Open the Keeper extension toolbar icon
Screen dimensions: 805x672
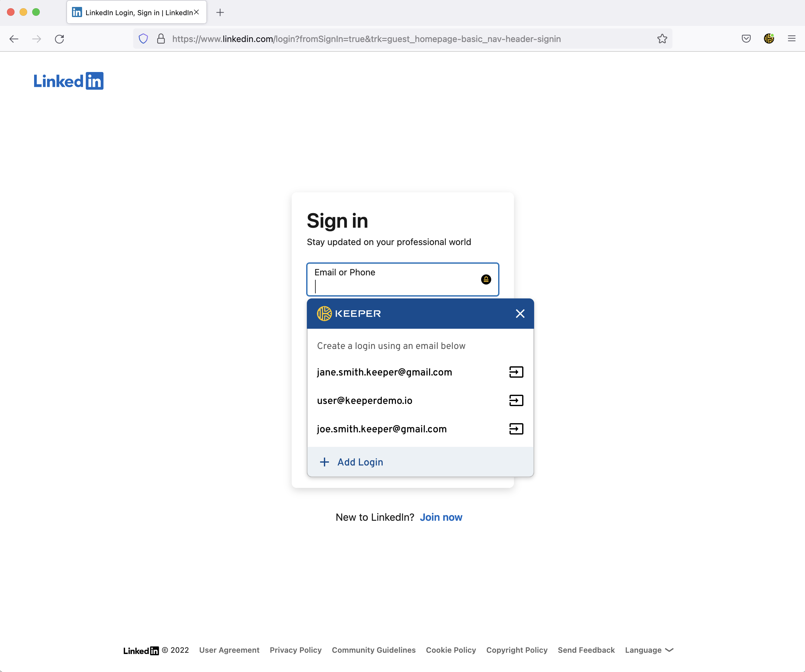(x=769, y=39)
